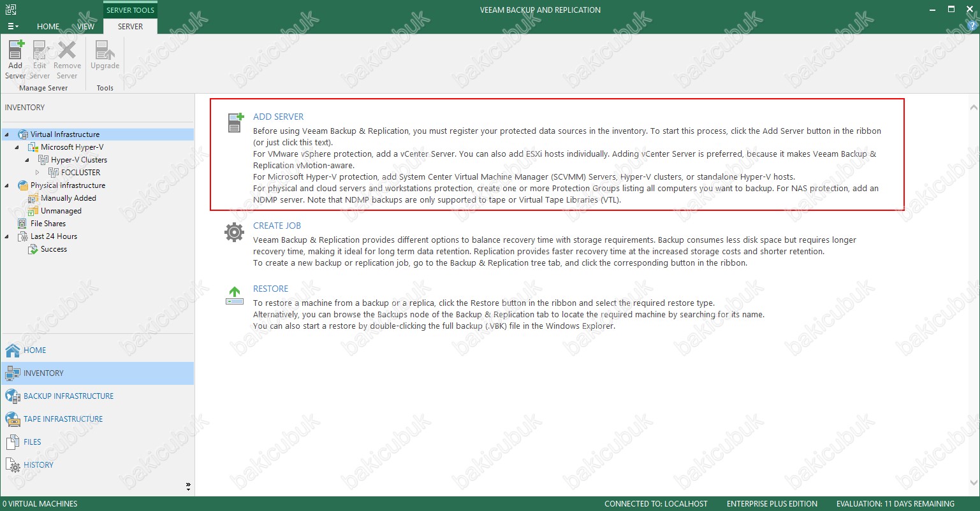
Task: Click the Edit Server ribbon button
Action: [40, 60]
